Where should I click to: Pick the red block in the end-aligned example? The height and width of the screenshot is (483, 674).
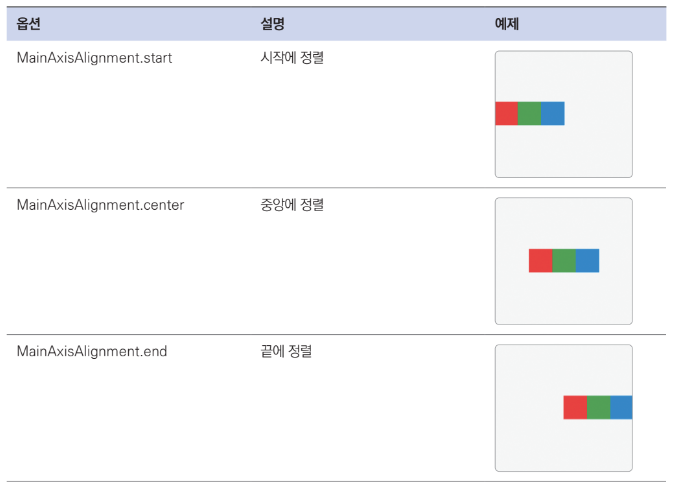[575, 407]
